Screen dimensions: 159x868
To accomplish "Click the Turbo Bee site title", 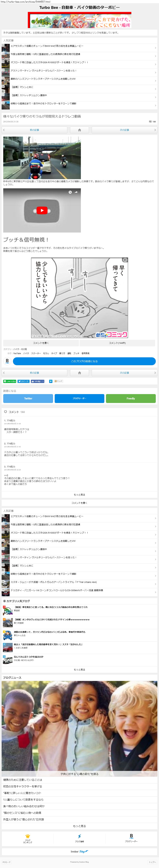I will tap(80, 7).
